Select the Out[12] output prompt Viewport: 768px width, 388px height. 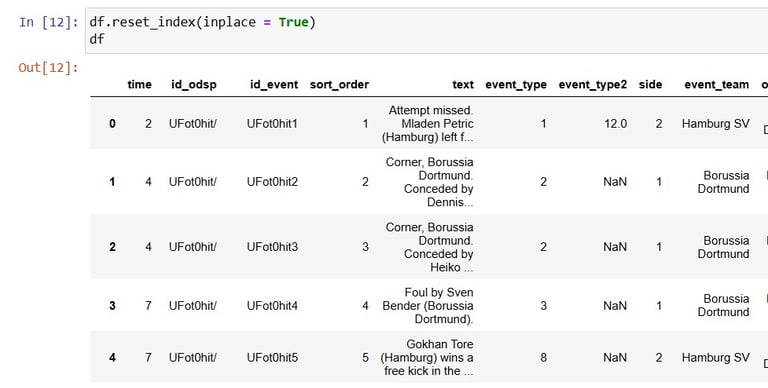click(48, 67)
